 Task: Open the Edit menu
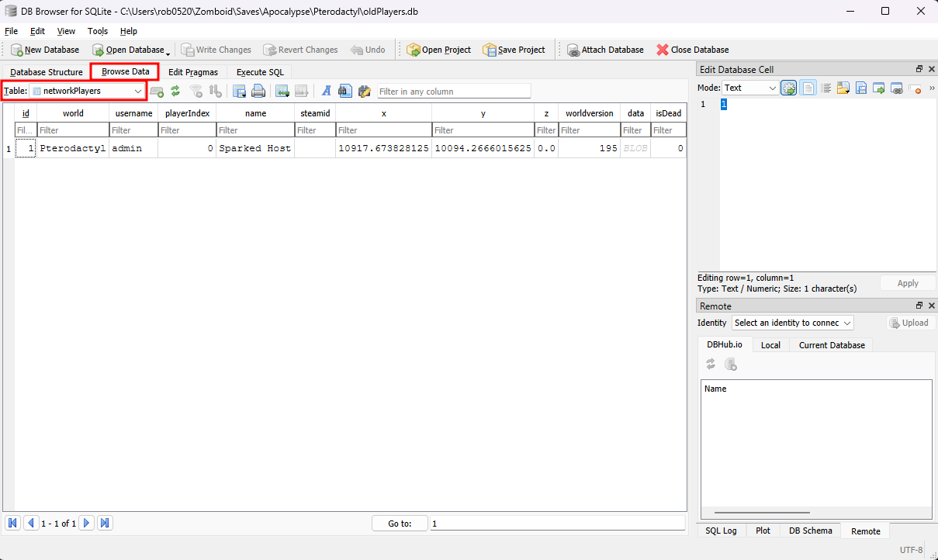[x=37, y=31]
